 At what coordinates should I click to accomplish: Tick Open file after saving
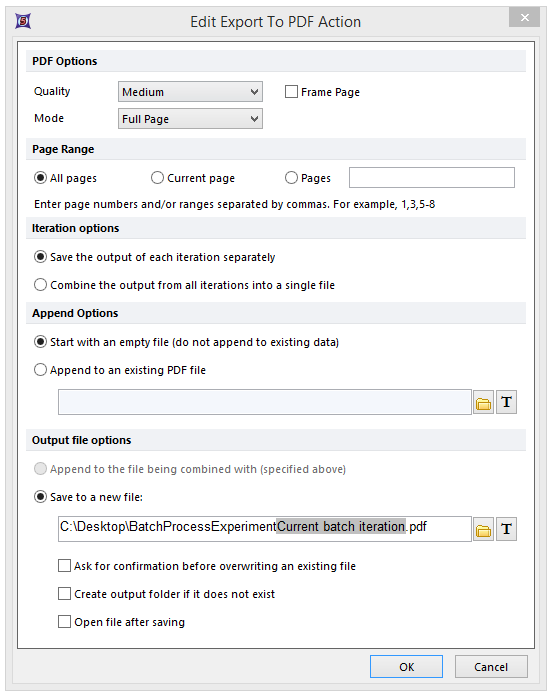[65, 622]
